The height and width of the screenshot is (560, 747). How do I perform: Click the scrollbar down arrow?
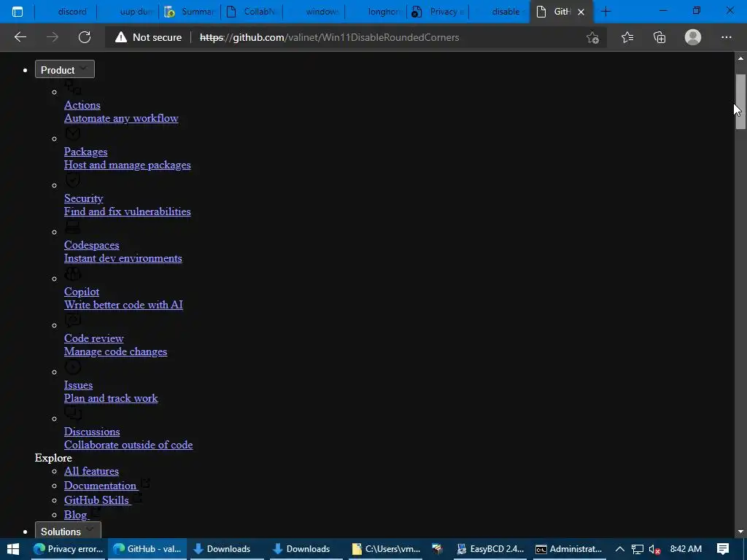740,532
